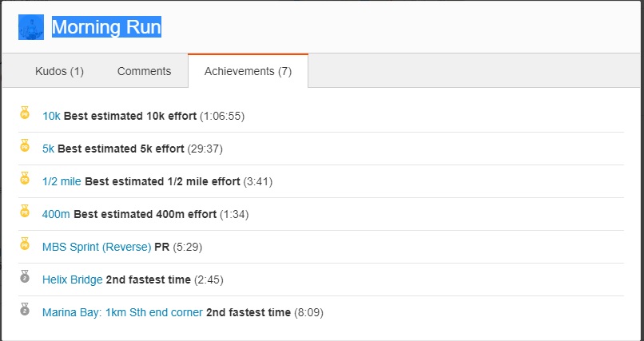Follow the 1/2 mile link

62,181
